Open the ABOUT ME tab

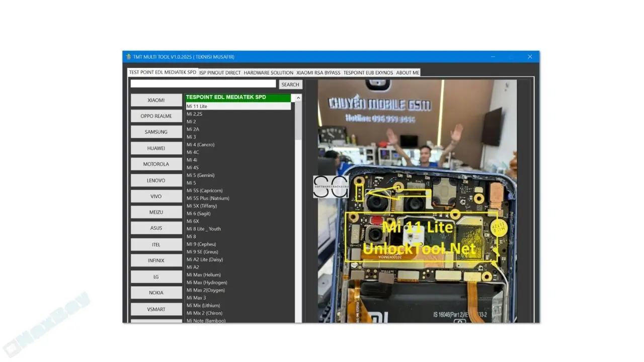click(408, 73)
